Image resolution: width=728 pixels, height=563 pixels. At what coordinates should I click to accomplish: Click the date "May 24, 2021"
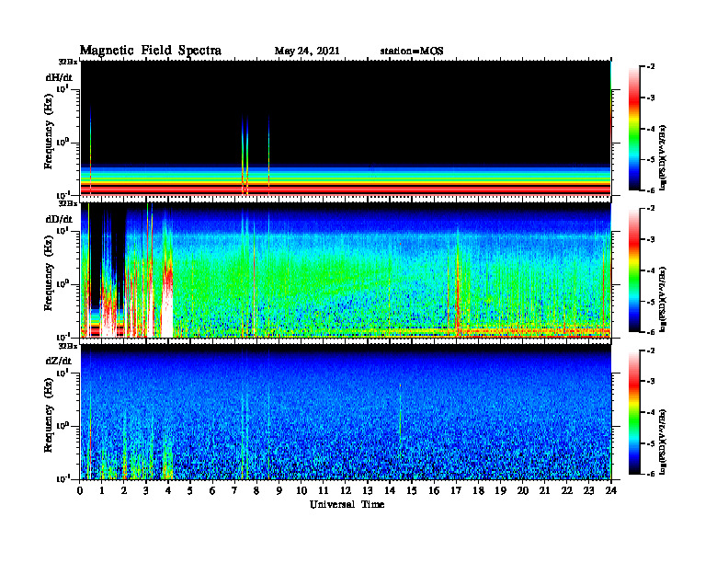coord(307,52)
